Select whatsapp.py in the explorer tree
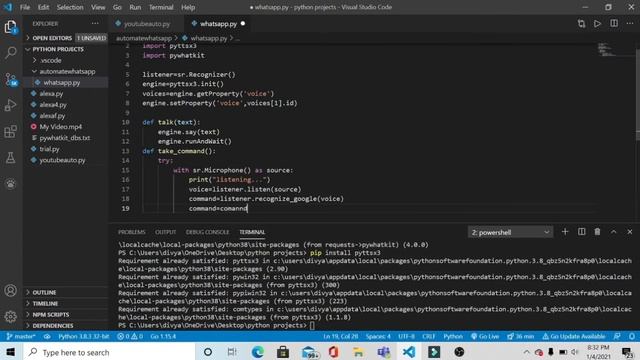Image resolution: width=640 pixels, height=360 pixels. (x=65, y=82)
